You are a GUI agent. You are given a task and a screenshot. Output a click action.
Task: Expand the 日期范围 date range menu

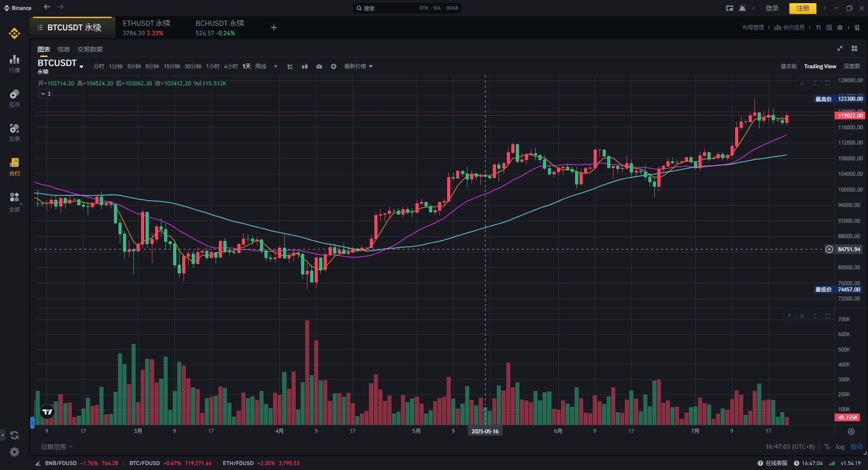57,446
